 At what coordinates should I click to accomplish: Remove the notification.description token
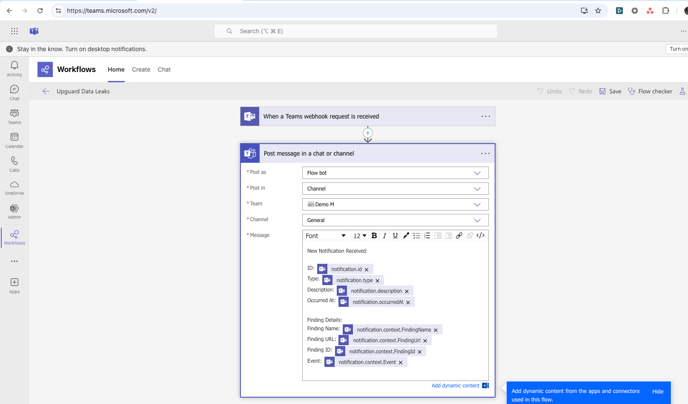pos(407,291)
